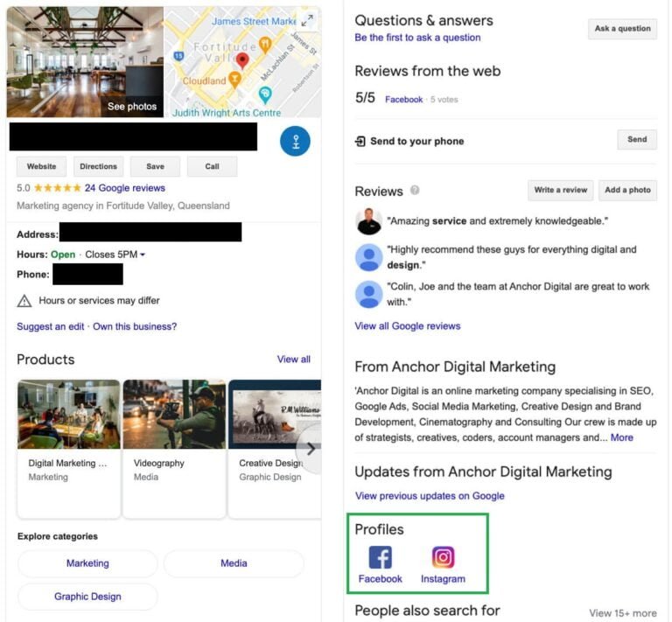Open the 24 Google reviews link
The image size is (672, 622).
[125, 187]
